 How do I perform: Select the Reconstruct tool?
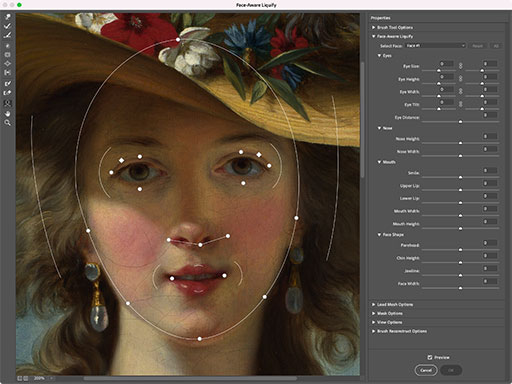coord(7,26)
